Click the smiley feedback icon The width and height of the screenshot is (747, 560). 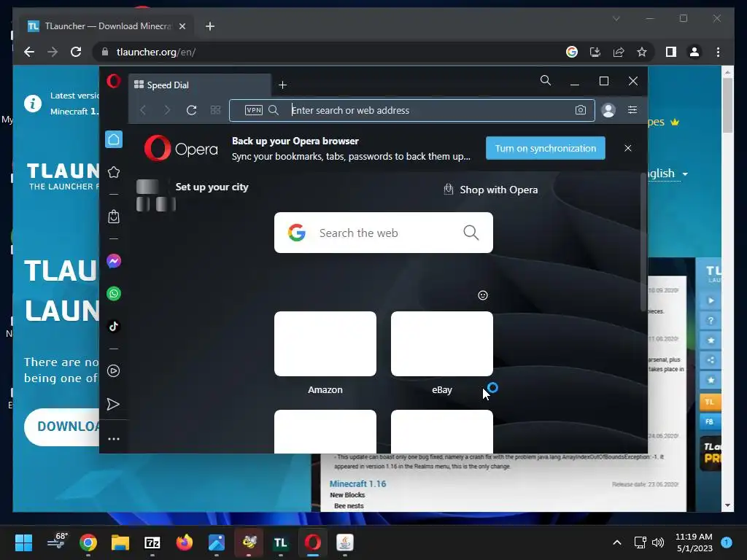tap(483, 295)
